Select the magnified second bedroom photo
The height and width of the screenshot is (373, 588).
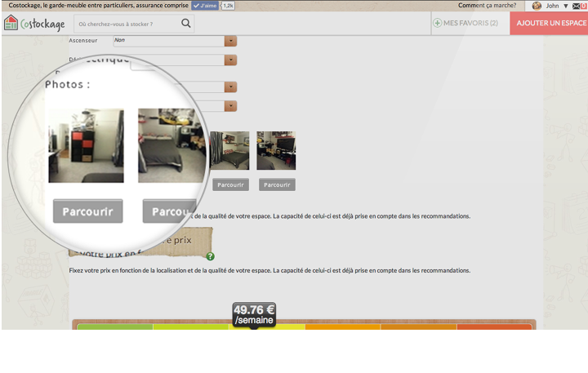coord(171,145)
